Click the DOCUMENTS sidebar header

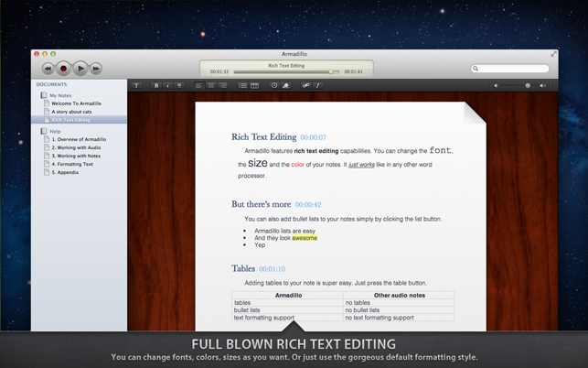pos(51,84)
